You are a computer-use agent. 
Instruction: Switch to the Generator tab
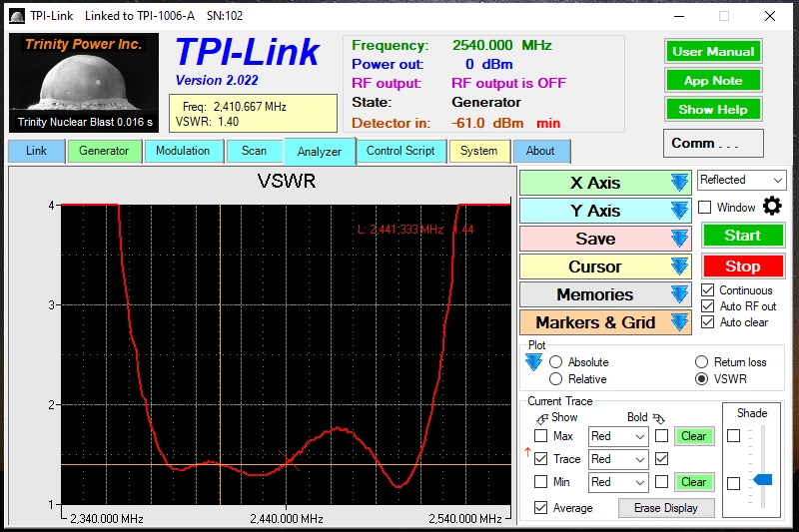coord(104,151)
